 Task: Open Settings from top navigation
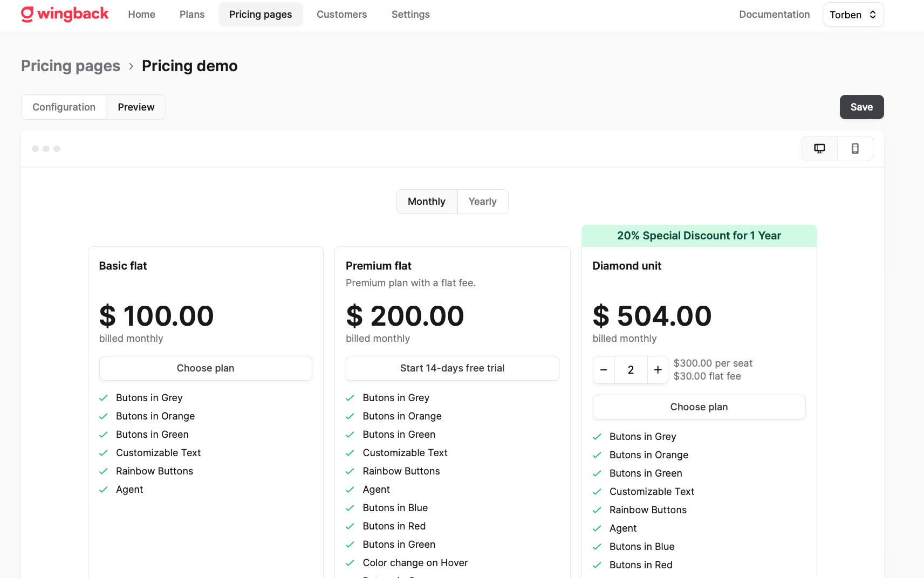pos(410,15)
